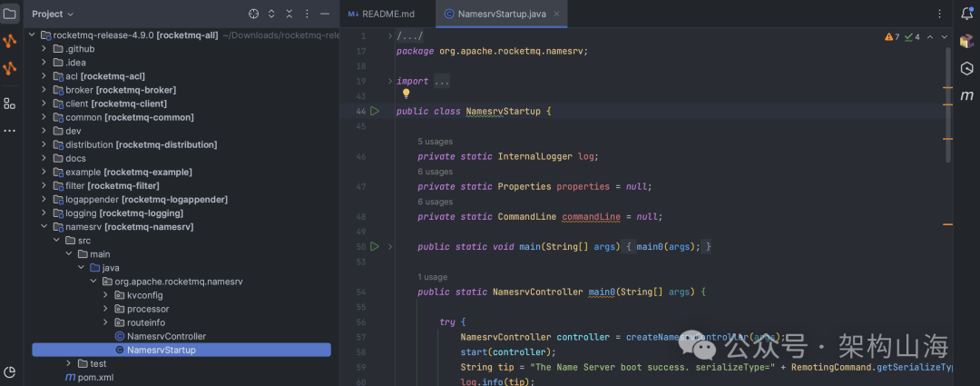Viewport: 980px width, 386px height.
Task: Close the NamesrvStartup.java tab
Action: point(557,14)
